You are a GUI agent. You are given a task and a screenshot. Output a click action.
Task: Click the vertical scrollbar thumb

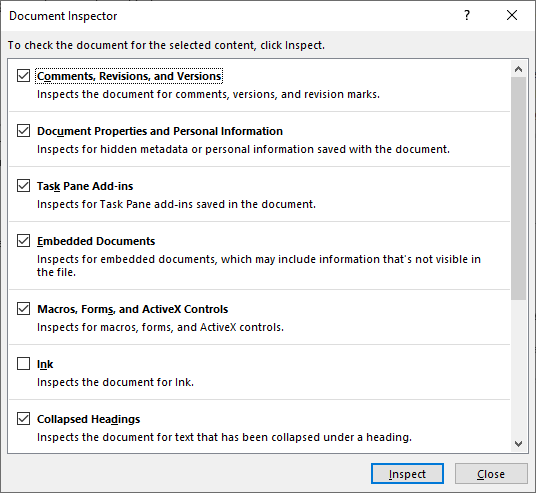coord(518,188)
